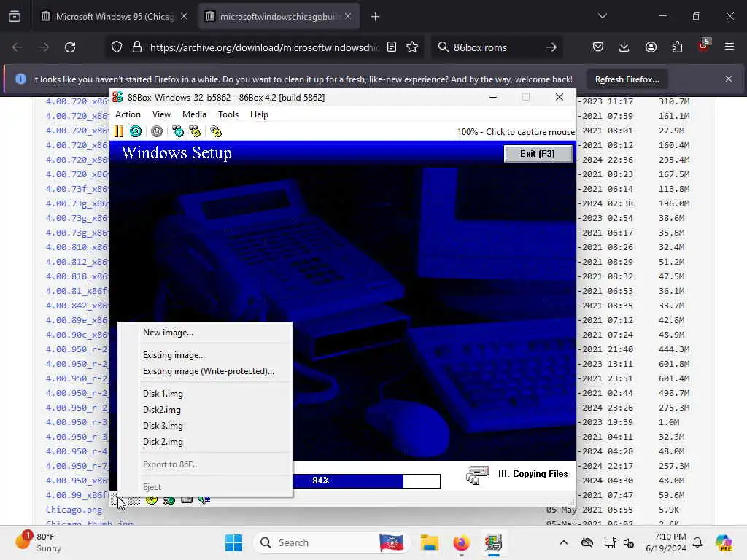The height and width of the screenshot is (560, 747).
Task: Open the 4.00.842_x86 file link
Action: coord(77,306)
